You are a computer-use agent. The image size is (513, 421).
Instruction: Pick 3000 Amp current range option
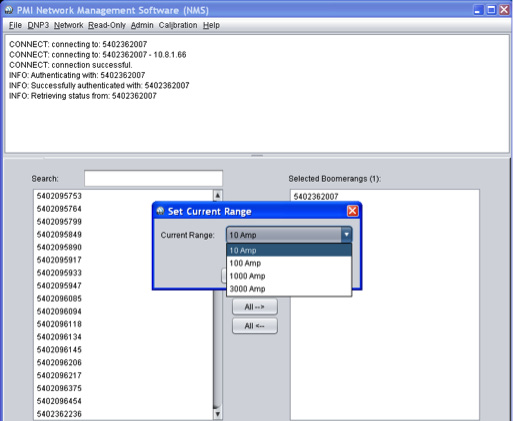[x=289, y=289]
